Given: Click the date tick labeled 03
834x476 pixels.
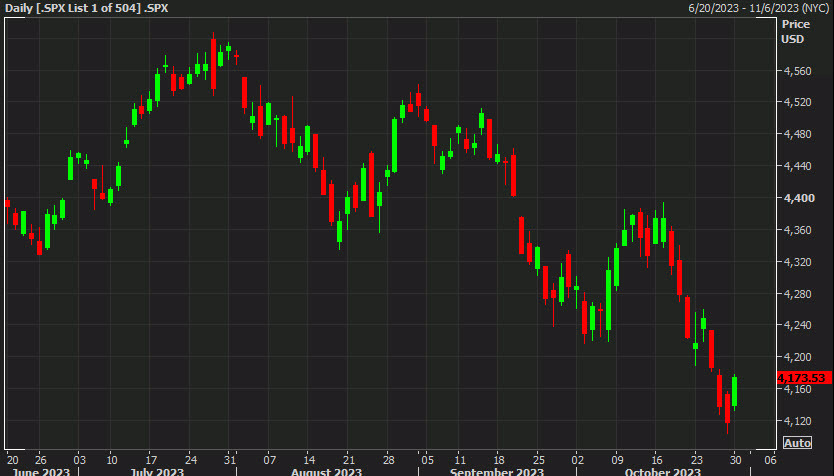Looking at the screenshot, I should pyautogui.click(x=79, y=460).
